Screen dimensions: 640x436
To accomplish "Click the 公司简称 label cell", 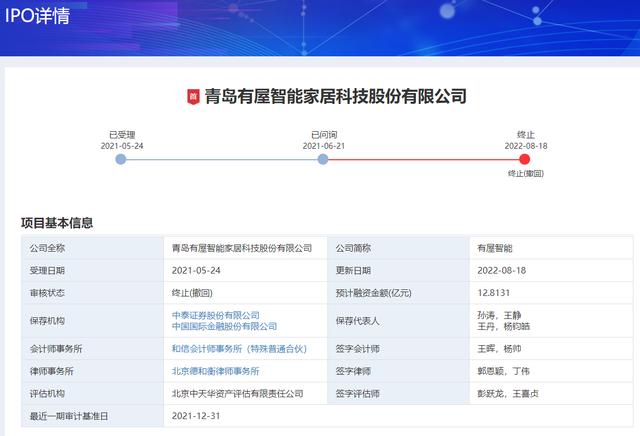I will [398, 248].
